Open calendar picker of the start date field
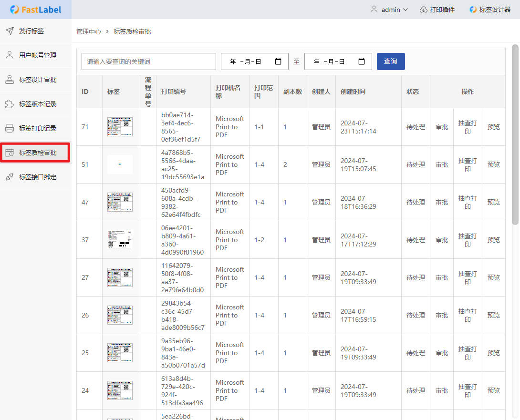Viewport: 520px width, 420px height. [279, 61]
